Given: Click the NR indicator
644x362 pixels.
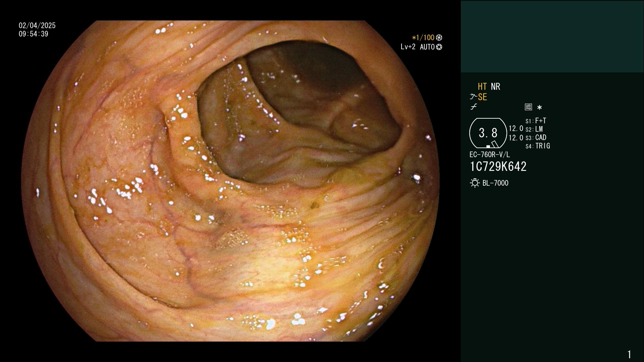Looking at the screenshot, I should pos(495,86).
